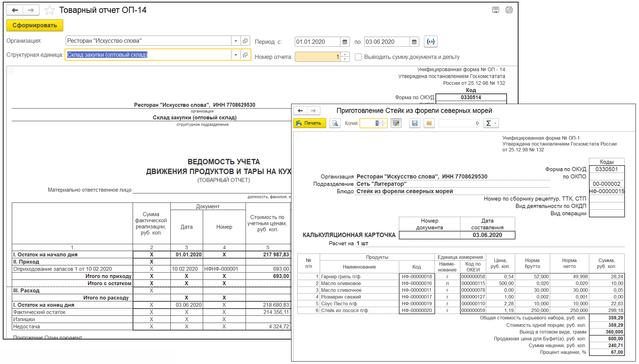The height and width of the screenshot is (364, 639).
Task: Expand the Организация dropdown list
Action: [236, 41]
